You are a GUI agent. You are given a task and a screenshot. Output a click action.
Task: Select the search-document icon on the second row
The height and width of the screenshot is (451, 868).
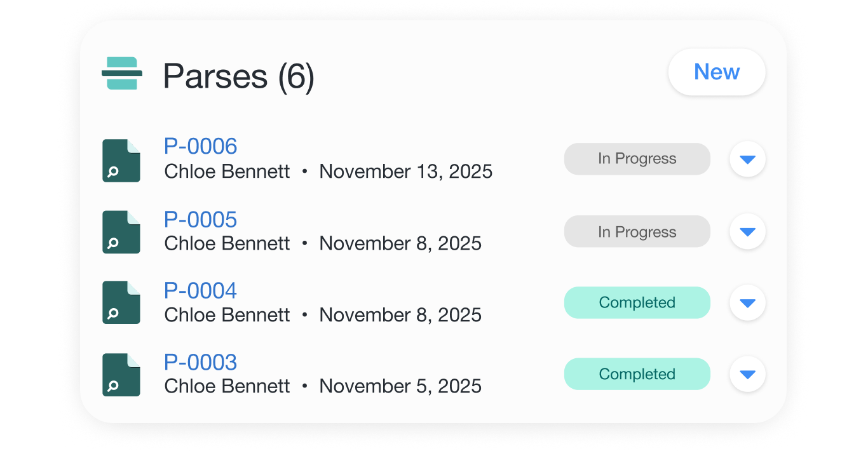[x=121, y=232]
